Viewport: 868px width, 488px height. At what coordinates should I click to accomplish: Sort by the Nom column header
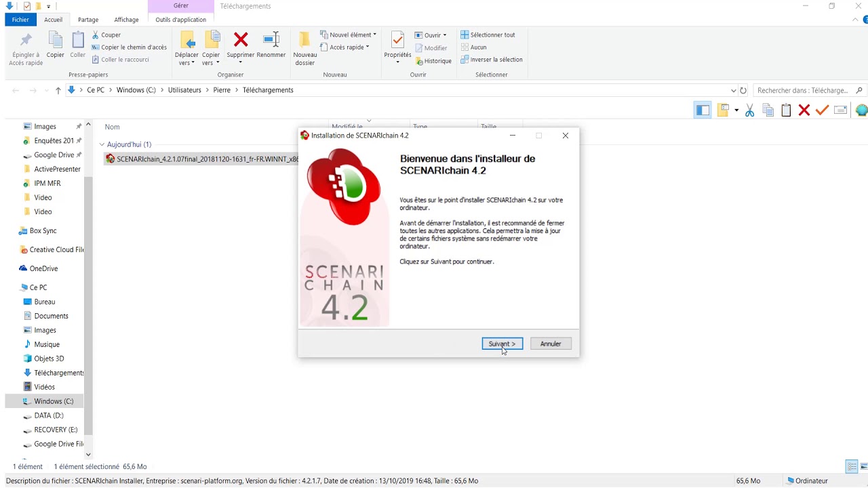tap(113, 127)
